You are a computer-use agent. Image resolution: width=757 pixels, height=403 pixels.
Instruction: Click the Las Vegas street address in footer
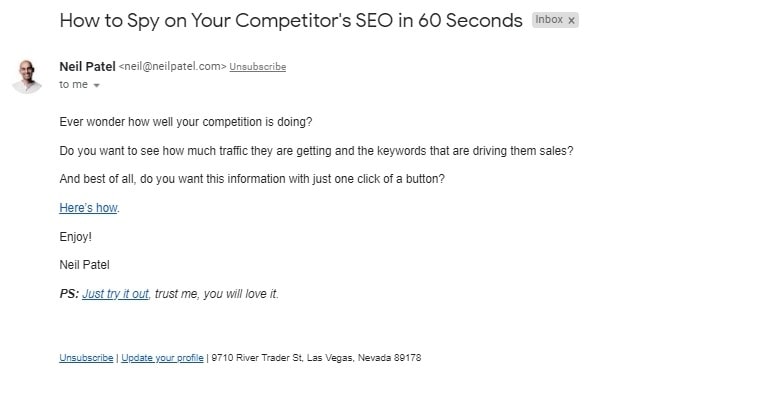(316, 358)
